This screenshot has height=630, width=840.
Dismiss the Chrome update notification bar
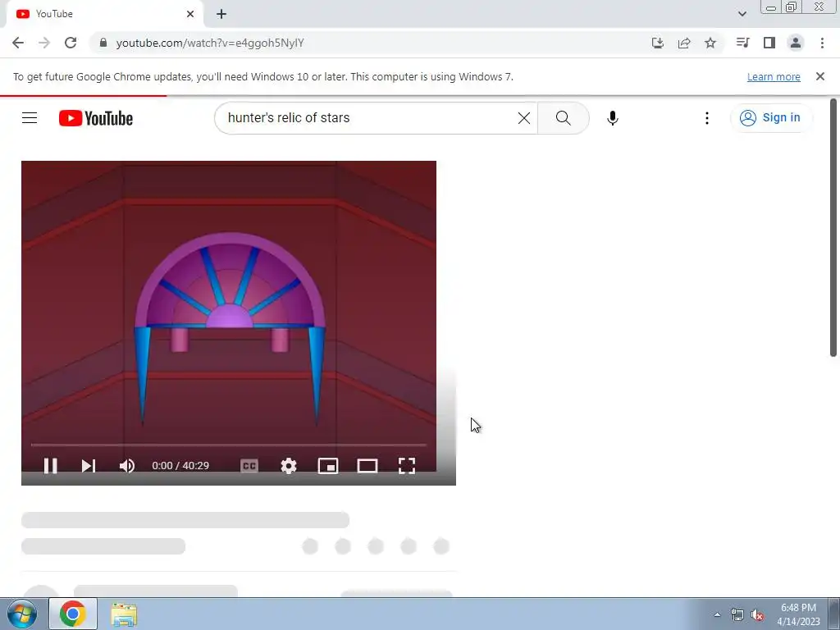820,76
